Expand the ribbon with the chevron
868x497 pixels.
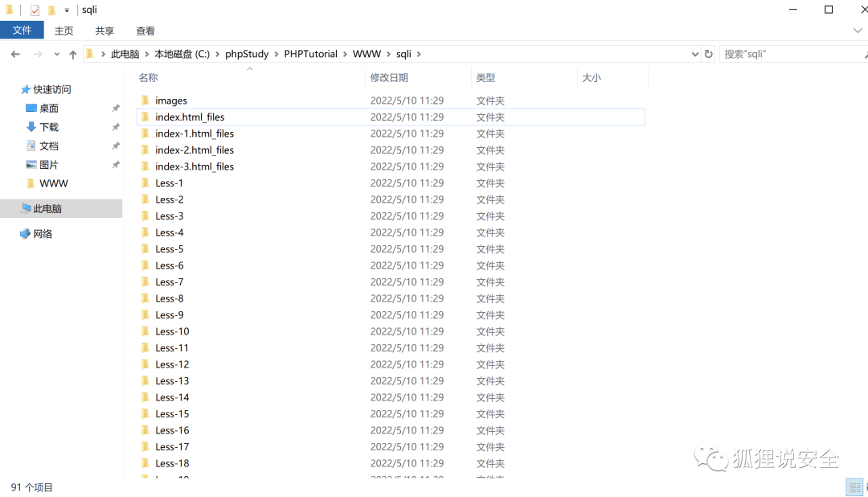[858, 31]
